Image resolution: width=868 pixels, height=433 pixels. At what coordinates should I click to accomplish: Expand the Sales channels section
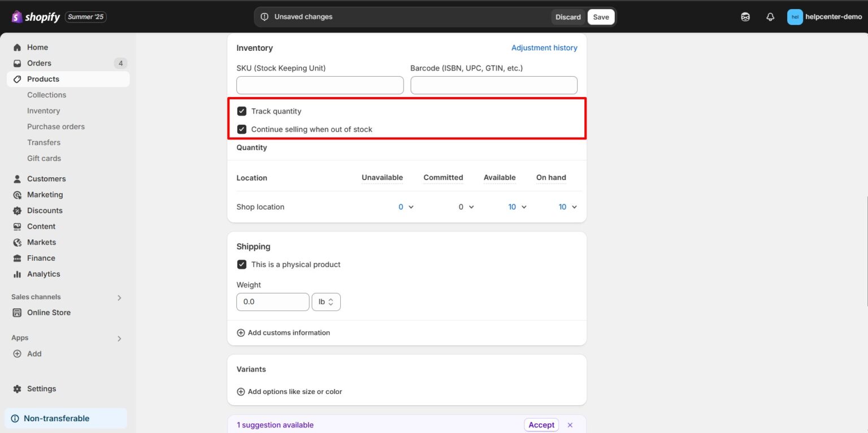[119, 297]
